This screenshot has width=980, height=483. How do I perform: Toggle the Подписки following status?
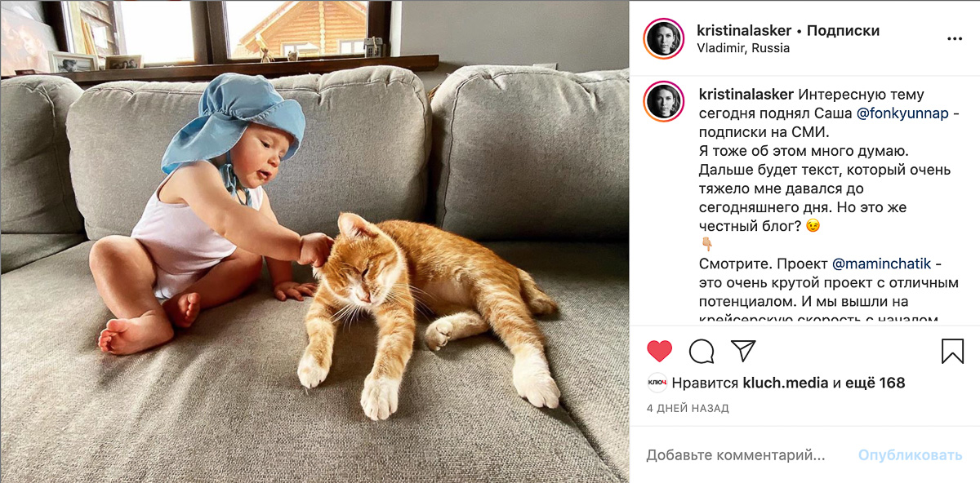(843, 30)
